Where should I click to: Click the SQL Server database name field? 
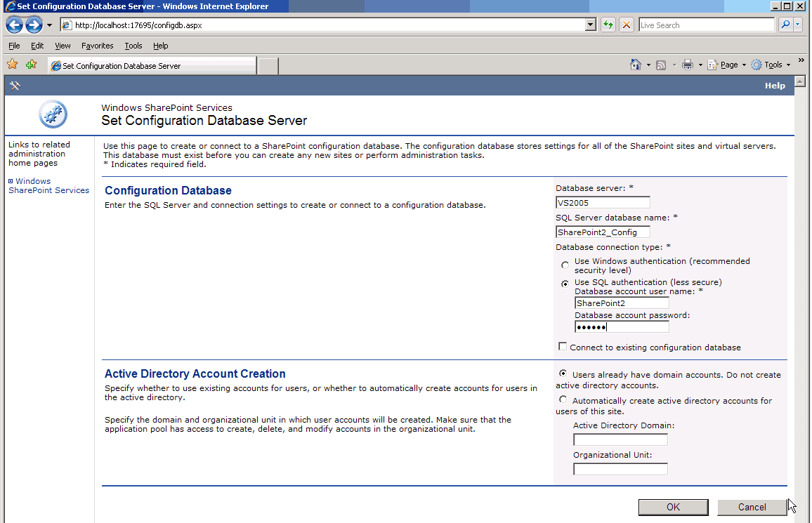click(x=603, y=232)
